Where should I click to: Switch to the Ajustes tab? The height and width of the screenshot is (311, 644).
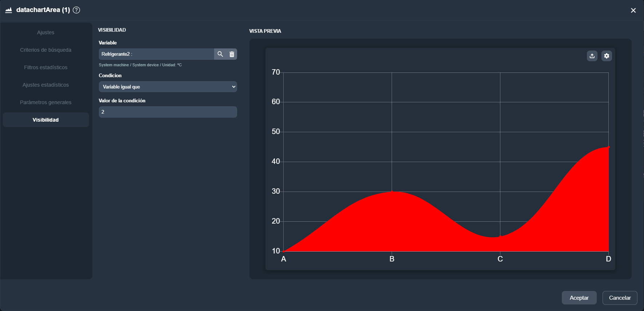click(x=45, y=32)
